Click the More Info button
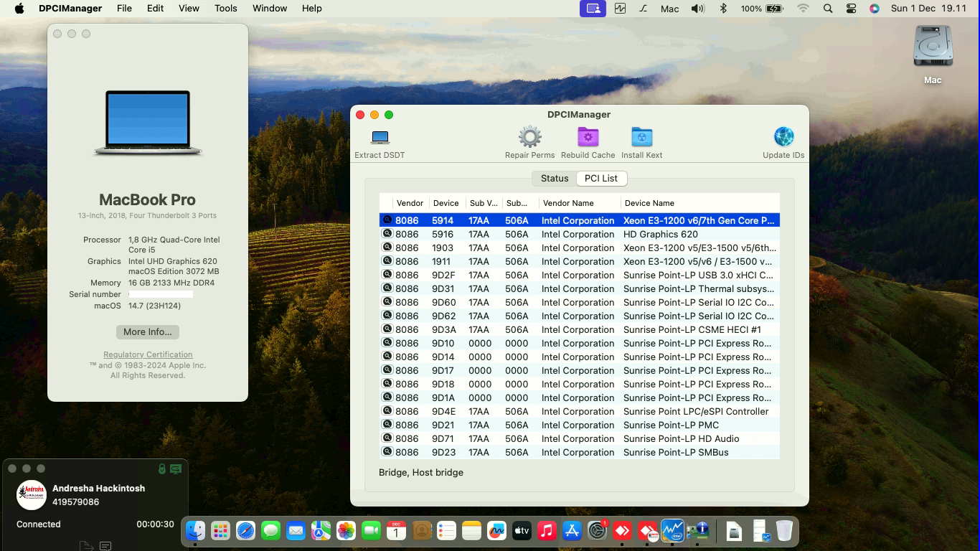 point(147,331)
